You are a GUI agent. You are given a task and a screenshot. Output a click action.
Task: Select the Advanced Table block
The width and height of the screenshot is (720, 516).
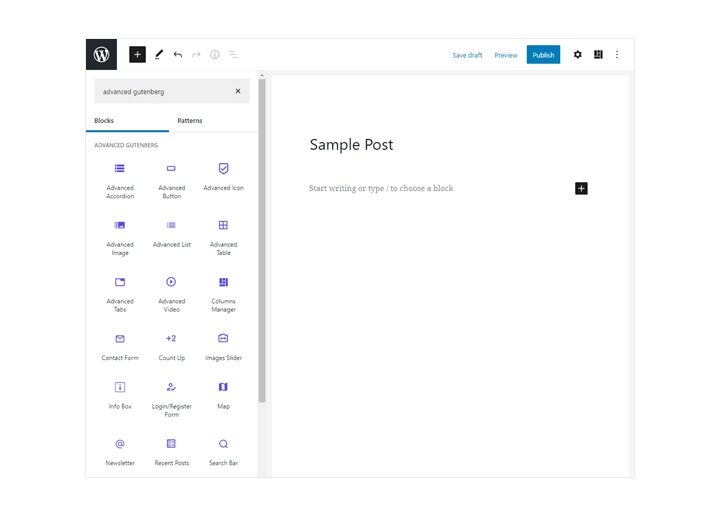point(223,236)
